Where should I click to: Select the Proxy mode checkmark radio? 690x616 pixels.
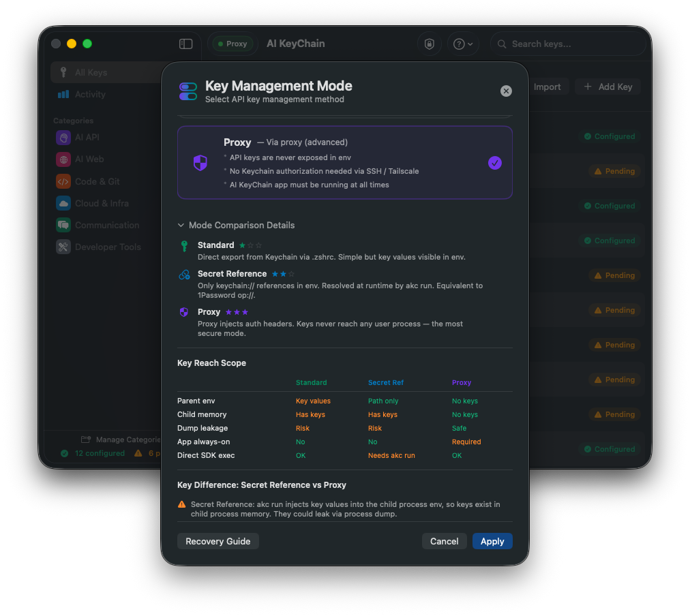tap(494, 163)
